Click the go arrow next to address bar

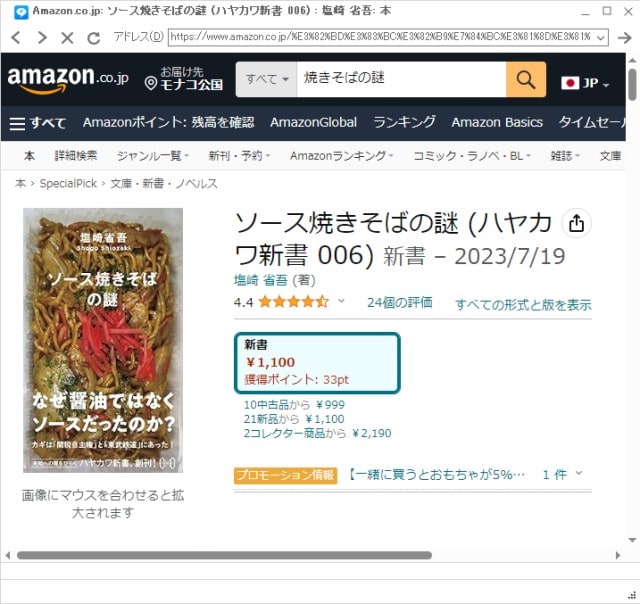pos(624,38)
